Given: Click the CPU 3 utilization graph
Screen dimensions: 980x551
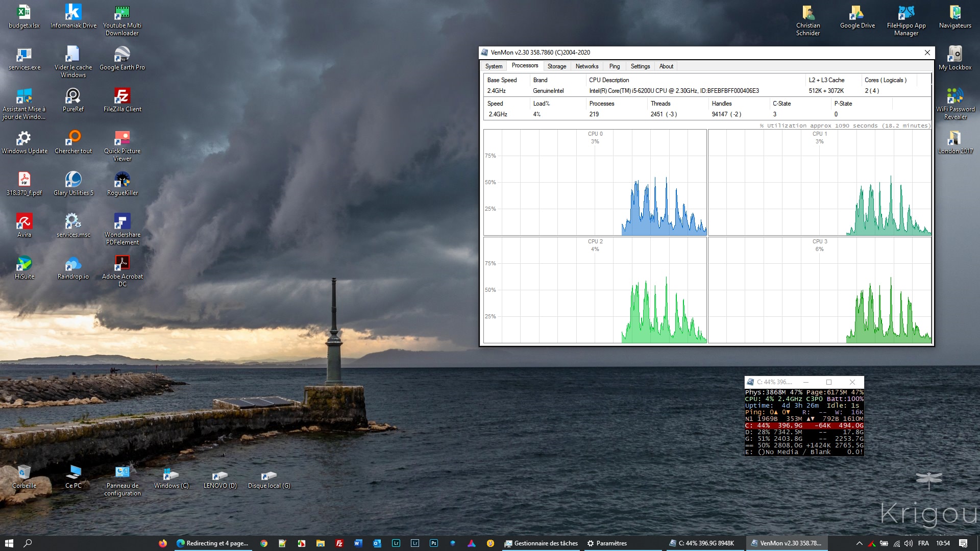Looking at the screenshot, I should click(819, 290).
